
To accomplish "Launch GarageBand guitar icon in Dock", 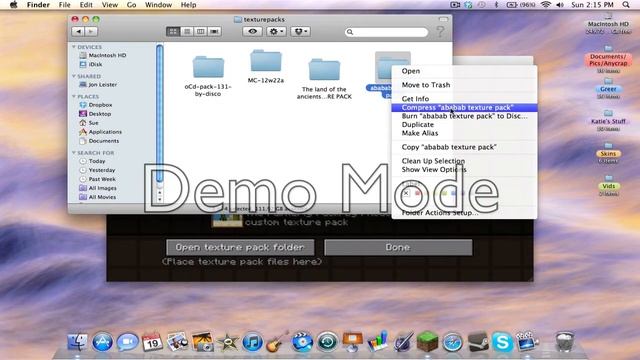I will pyautogui.click(x=277, y=342).
